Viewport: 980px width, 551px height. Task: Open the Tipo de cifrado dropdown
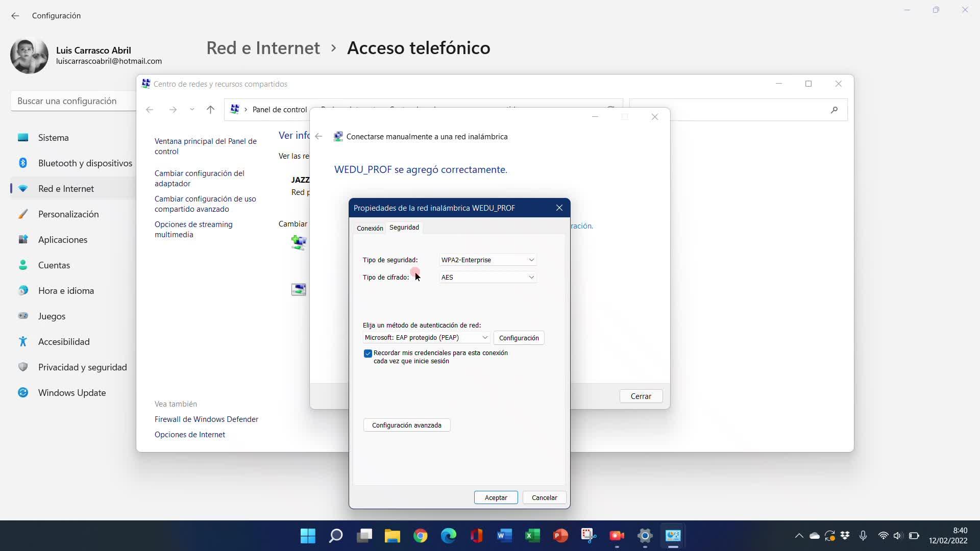point(487,277)
